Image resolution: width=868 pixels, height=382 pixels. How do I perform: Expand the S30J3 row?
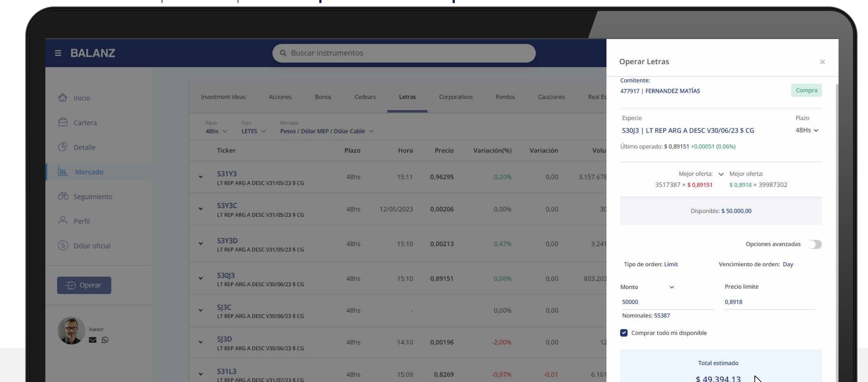pyautogui.click(x=201, y=278)
